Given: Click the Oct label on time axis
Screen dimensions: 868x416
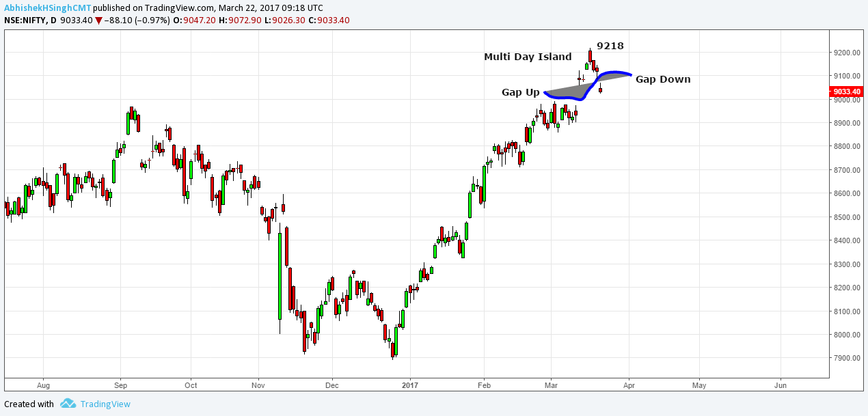Looking at the screenshot, I should click(191, 385).
